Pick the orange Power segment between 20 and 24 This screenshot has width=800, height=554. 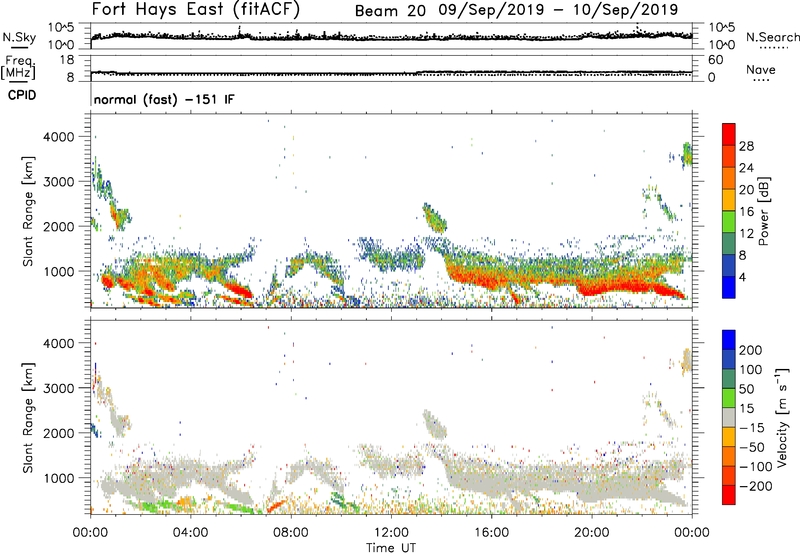[729, 178]
